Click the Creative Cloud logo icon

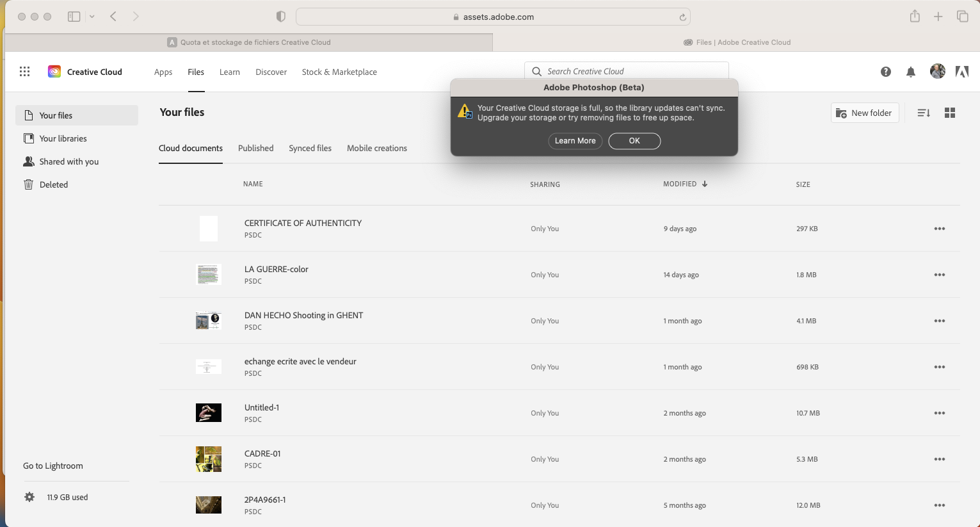(54, 71)
